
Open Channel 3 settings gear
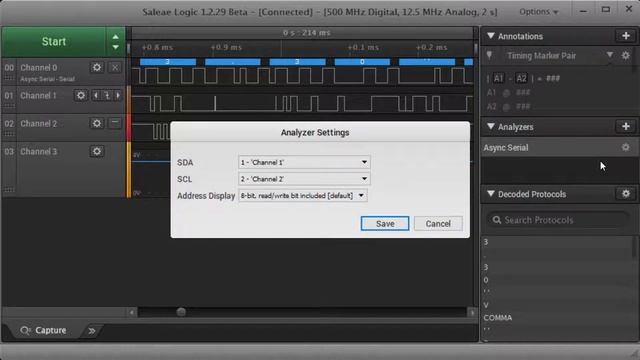(x=97, y=151)
